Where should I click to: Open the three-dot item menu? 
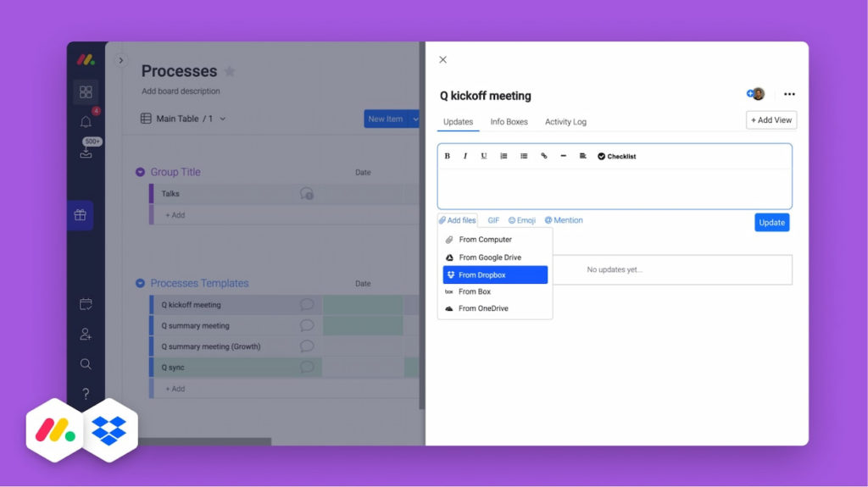(789, 94)
